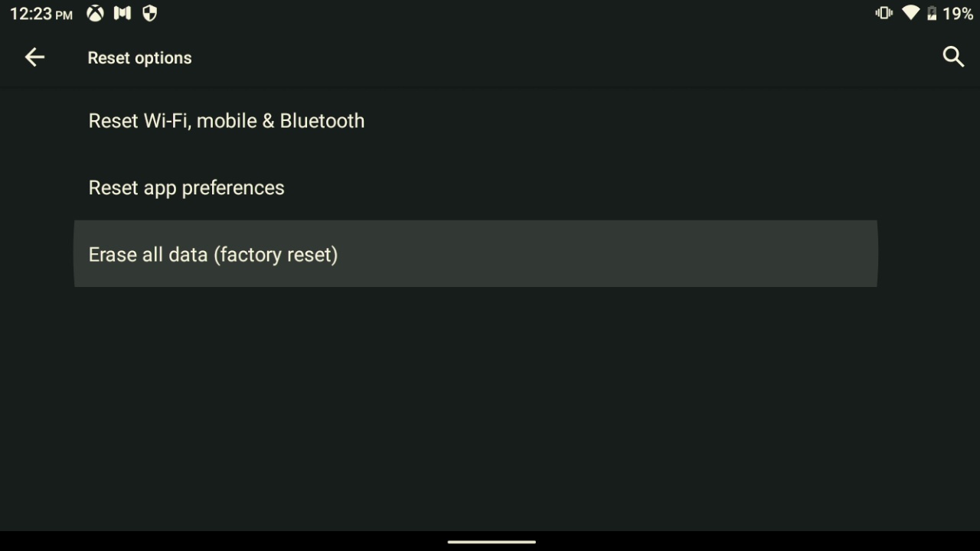
Task: Tap the Reset options screen title
Action: [139, 57]
